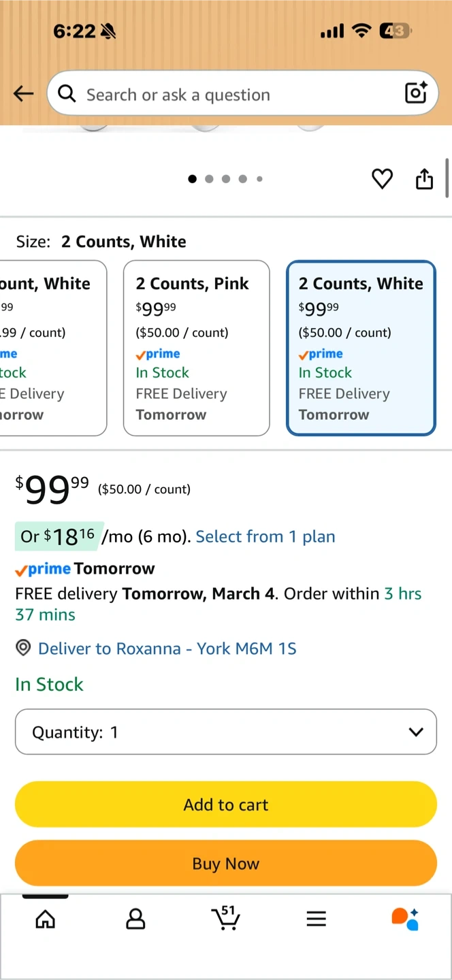Tap location pin icon beside Deliver to
Viewport: 452px width, 980px height.
(x=23, y=649)
